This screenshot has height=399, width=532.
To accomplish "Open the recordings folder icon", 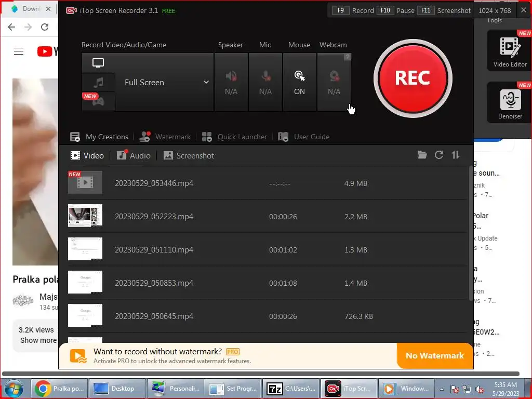I will coord(422,155).
